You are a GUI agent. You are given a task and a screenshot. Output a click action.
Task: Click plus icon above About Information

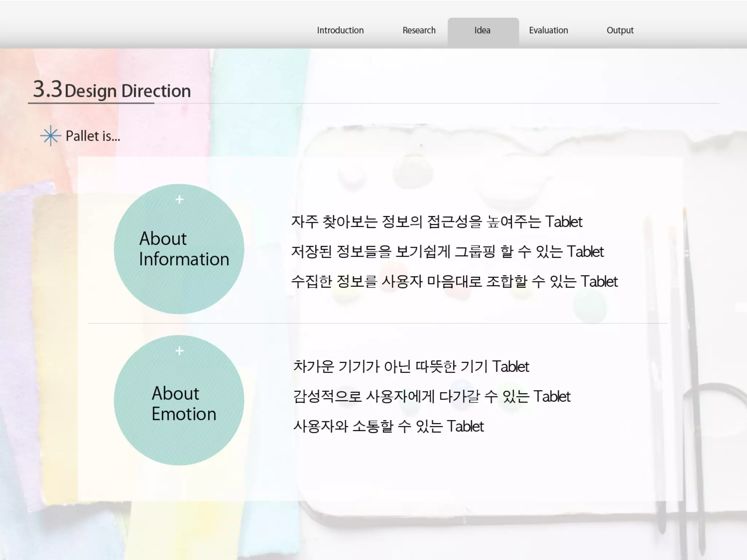(179, 199)
